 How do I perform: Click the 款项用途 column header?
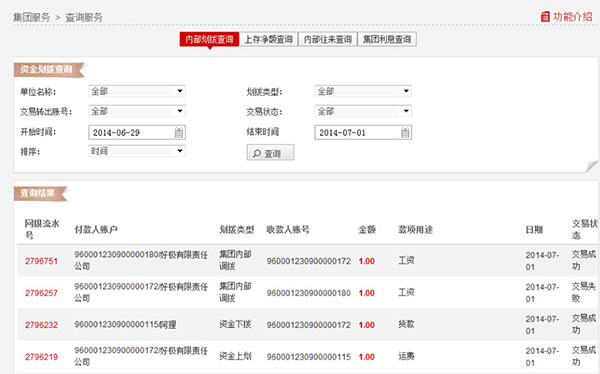pyautogui.click(x=416, y=230)
